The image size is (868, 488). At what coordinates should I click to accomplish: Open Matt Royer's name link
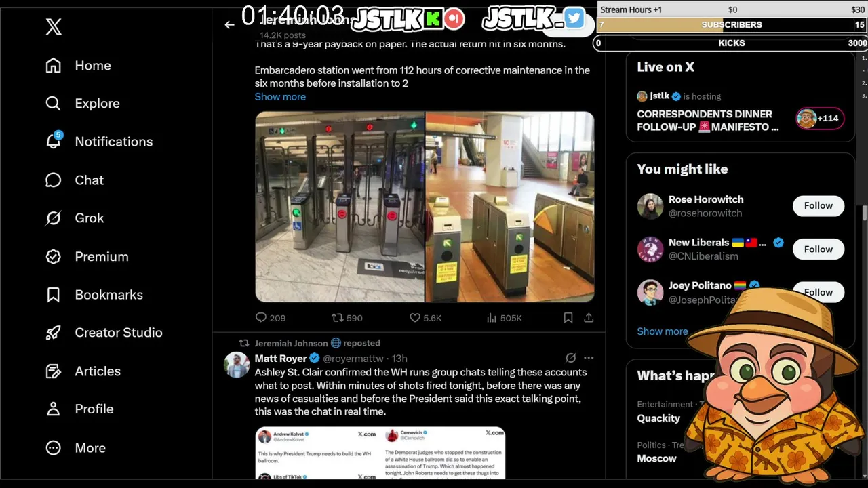coord(281,359)
